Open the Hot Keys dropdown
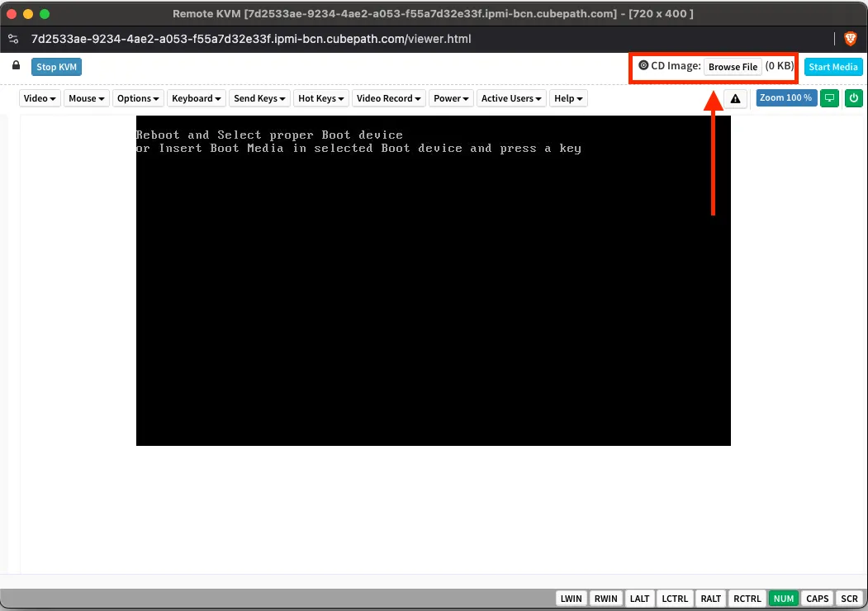This screenshot has width=868, height=611. tap(321, 98)
